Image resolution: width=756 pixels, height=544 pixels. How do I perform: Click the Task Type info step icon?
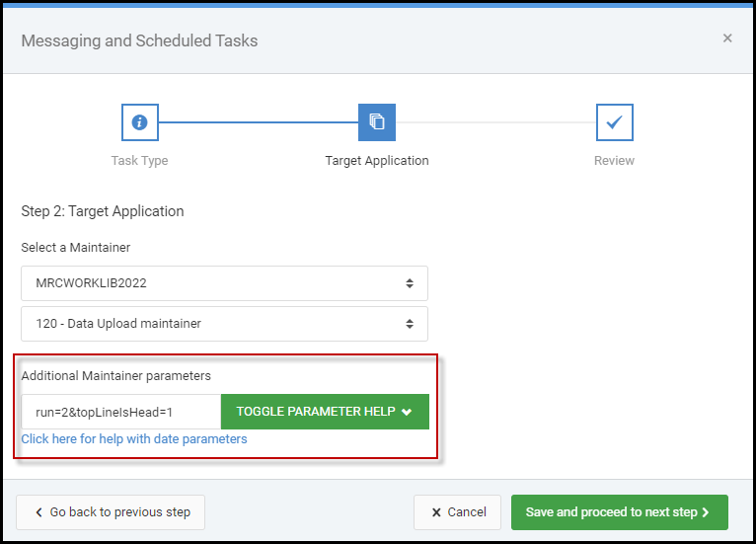click(x=140, y=122)
